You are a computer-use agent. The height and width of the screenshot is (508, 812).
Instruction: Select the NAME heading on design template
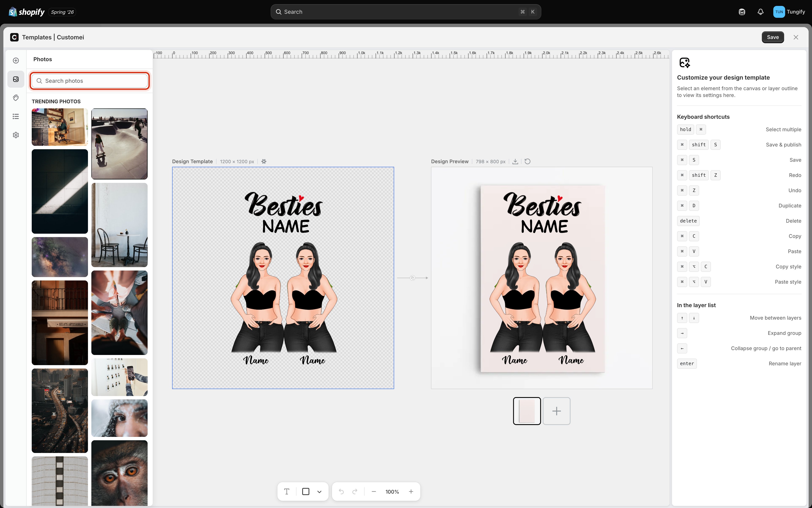tap(286, 226)
